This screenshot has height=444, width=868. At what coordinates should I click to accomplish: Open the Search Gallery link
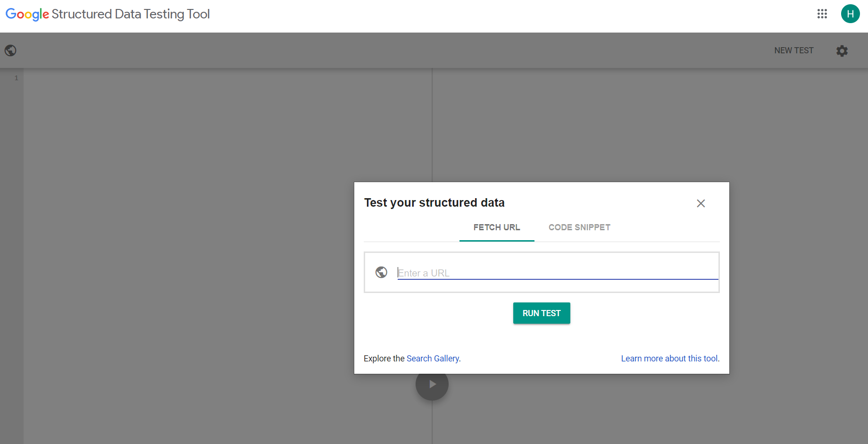click(x=433, y=359)
